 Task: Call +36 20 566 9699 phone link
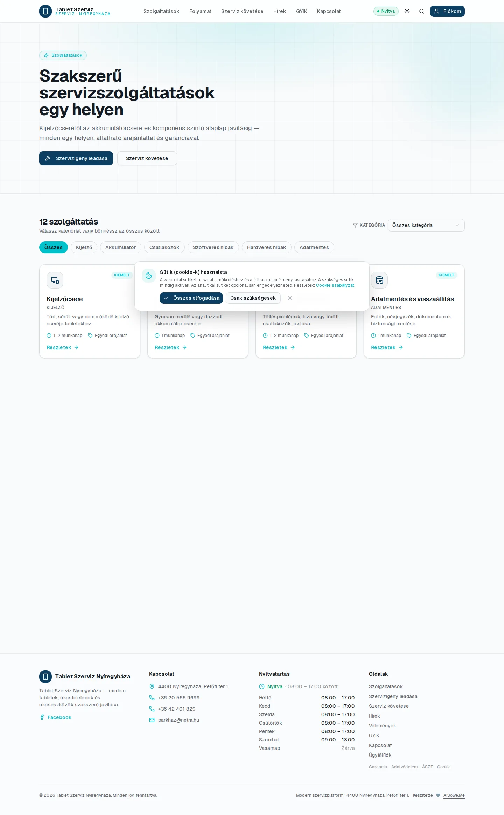coord(179,698)
